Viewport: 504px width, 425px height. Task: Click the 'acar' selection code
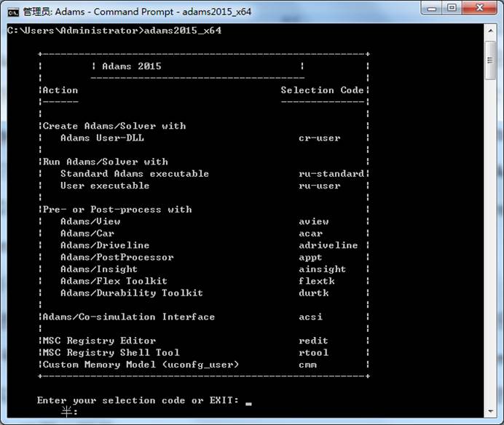311,234
